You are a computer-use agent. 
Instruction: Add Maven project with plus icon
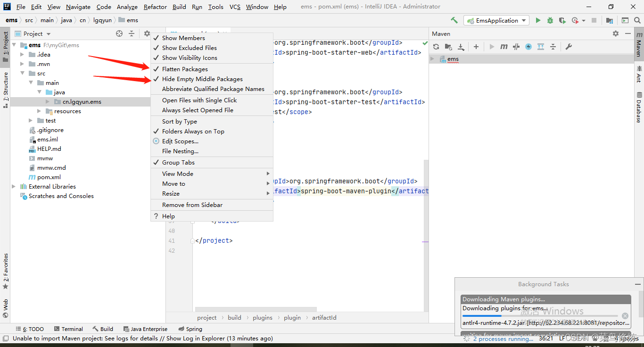[476, 47]
